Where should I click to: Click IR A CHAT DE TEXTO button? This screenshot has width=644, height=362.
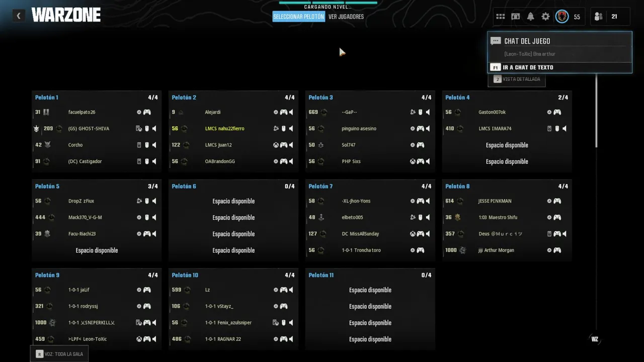pos(559,67)
